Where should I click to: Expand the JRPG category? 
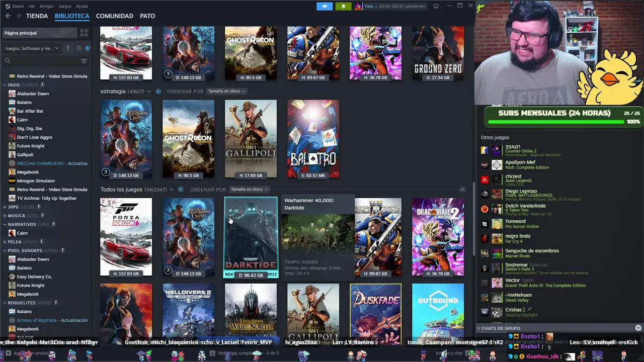(5, 207)
